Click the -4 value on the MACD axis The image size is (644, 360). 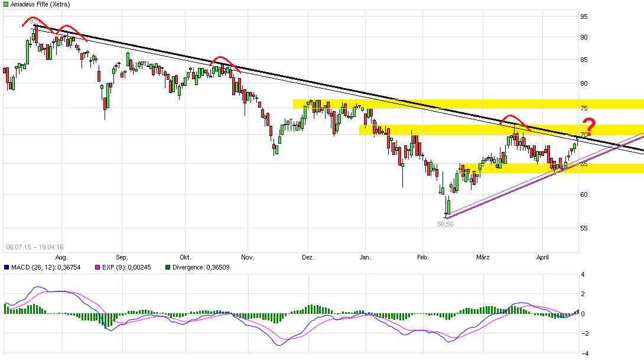tap(584, 353)
